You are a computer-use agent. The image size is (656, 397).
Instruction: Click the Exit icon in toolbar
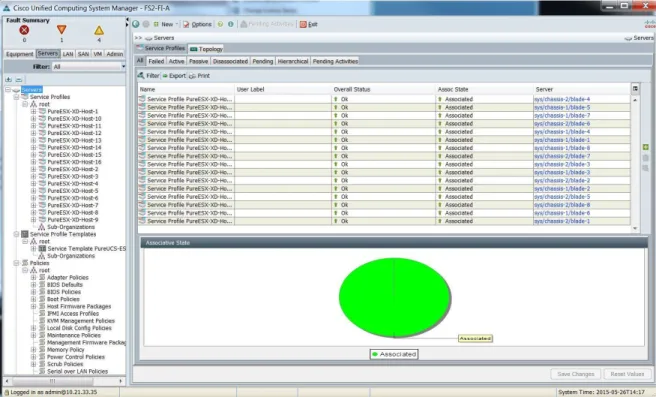[x=303, y=24]
